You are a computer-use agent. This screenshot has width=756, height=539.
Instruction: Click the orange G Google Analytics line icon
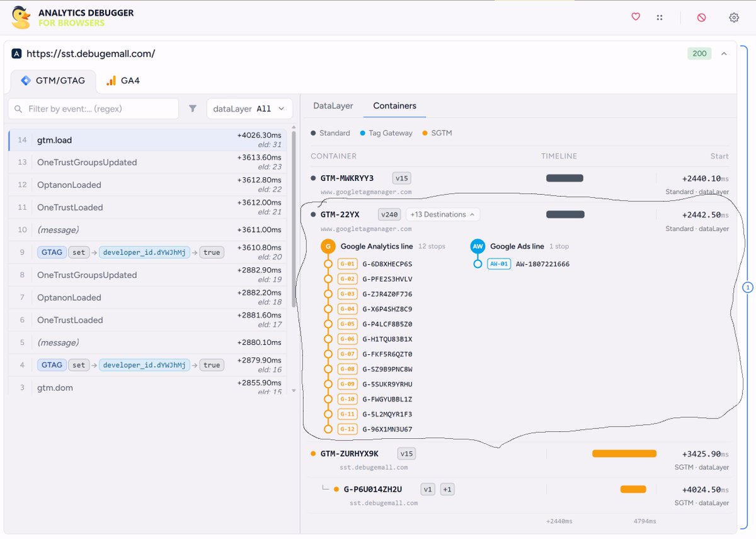(x=327, y=246)
